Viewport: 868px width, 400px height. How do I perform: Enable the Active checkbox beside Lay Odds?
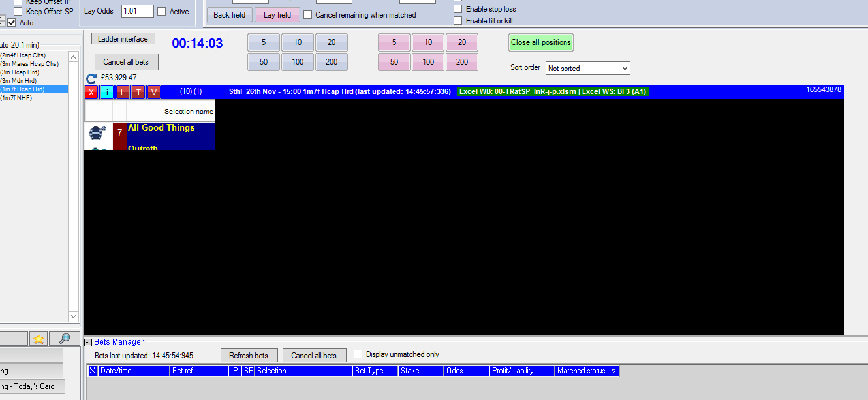click(162, 12)
